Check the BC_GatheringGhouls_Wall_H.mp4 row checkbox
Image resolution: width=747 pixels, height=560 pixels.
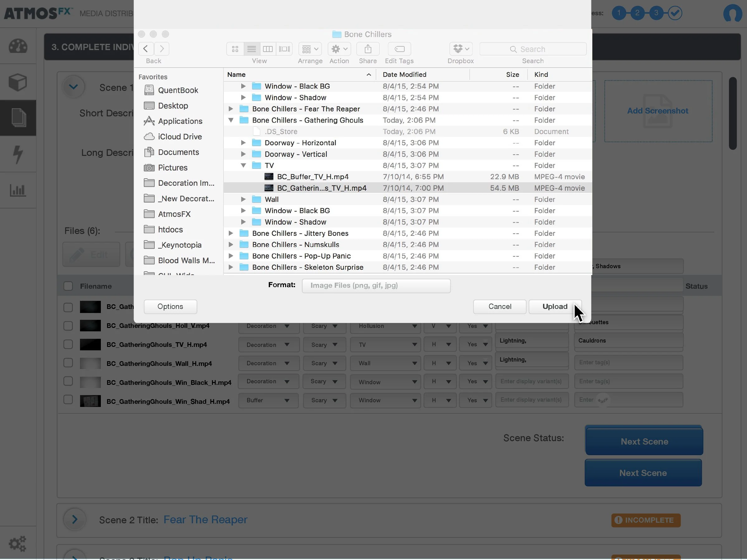68,363
